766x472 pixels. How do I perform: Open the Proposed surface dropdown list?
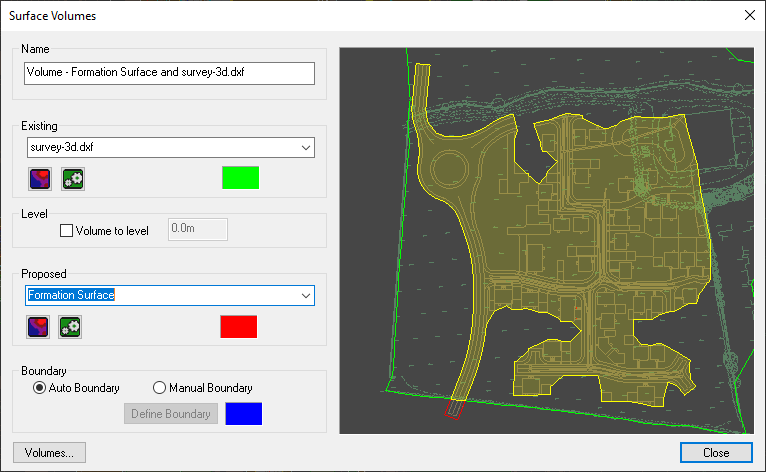click(x=305, y=295)
